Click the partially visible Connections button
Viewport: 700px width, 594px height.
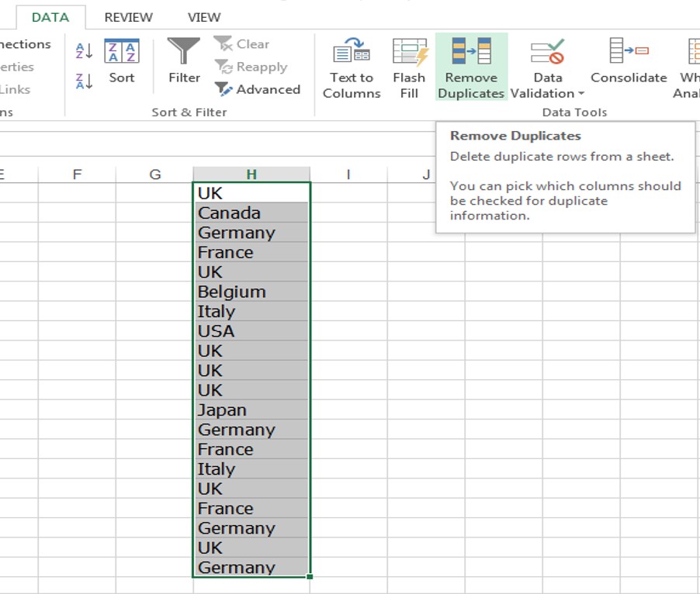25,43
